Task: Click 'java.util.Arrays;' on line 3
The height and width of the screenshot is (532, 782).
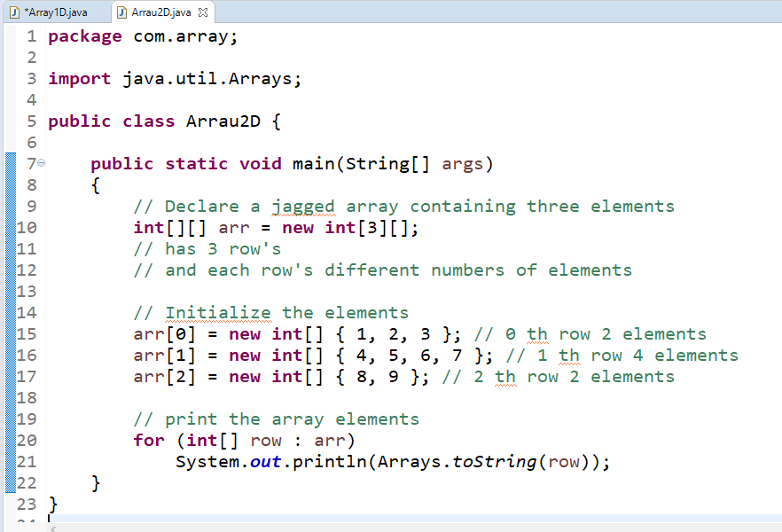Action: click(x=212, y=79)
